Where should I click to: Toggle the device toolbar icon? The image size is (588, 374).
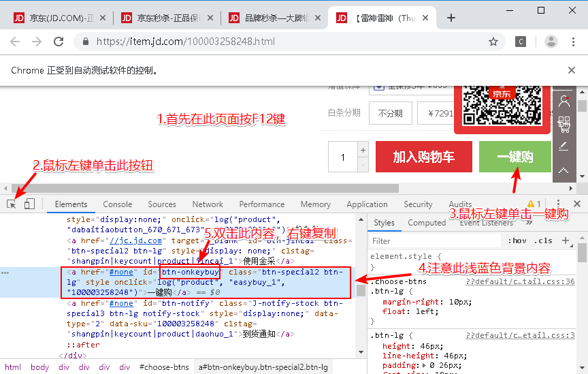coord(29,204)
